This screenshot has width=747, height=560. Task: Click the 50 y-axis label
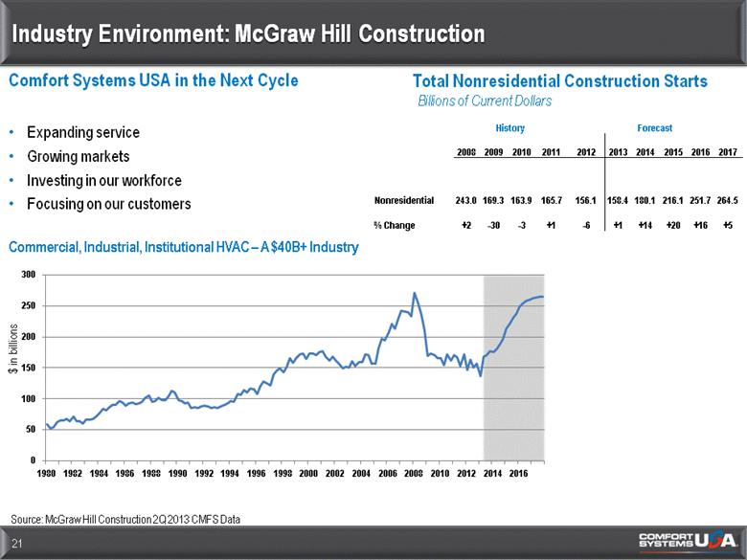[32, 429]
